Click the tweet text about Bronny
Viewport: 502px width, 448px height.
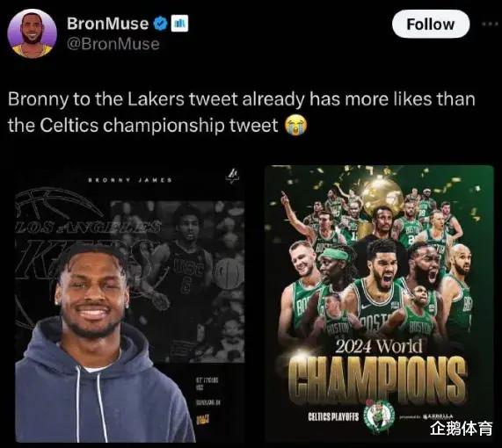(242, 112)
